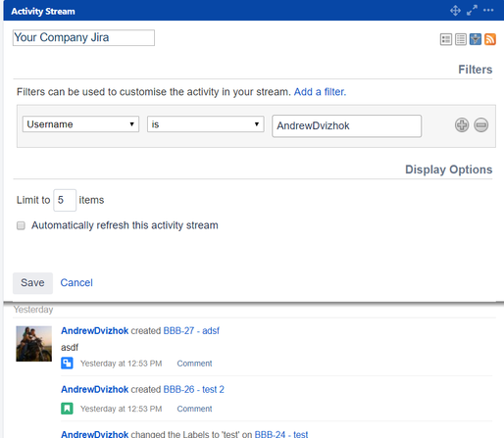Enable automatically refresh this activity stream
Viewport: 504px width, 438px height.
21,225
